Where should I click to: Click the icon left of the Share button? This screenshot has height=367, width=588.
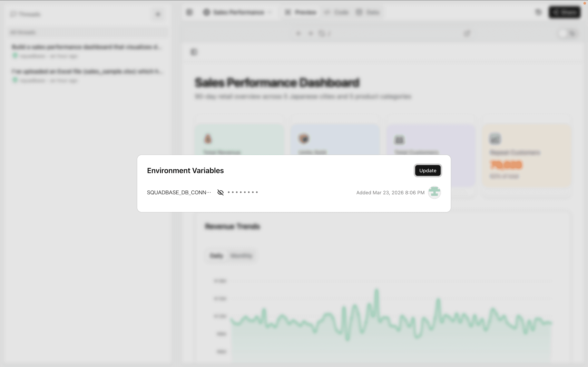538,12
